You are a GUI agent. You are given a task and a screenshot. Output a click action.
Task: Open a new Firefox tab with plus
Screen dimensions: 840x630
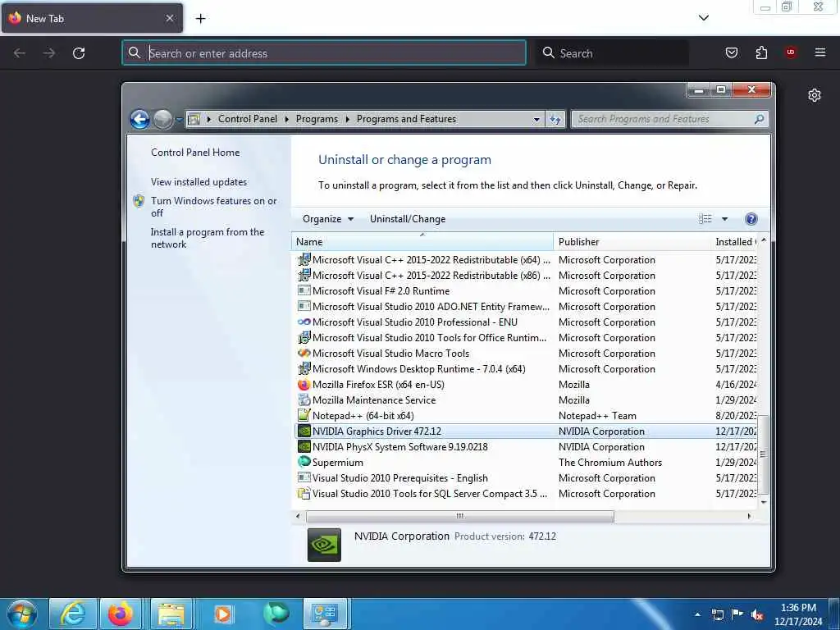point(200,19)
